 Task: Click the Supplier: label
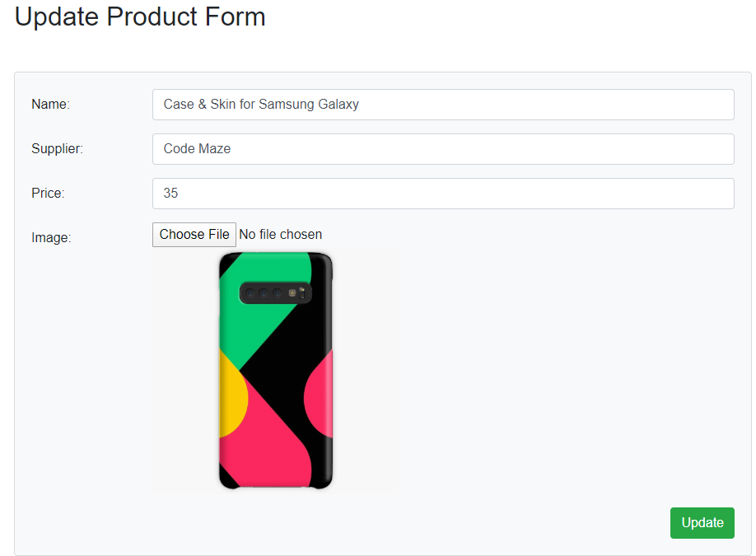click(58, 149)
